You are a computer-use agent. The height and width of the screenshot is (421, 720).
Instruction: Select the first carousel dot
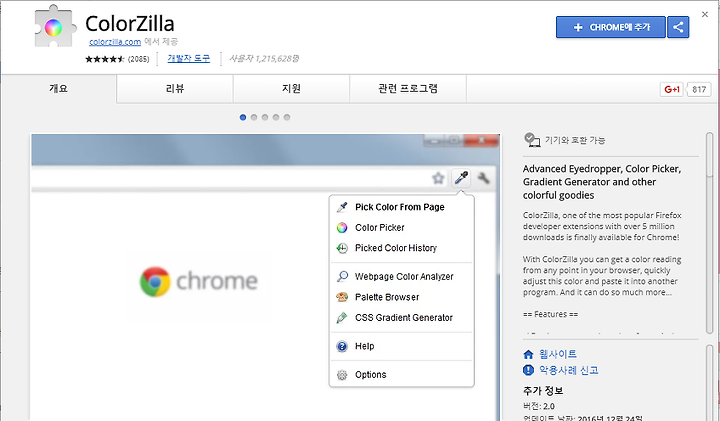[243, 117]
